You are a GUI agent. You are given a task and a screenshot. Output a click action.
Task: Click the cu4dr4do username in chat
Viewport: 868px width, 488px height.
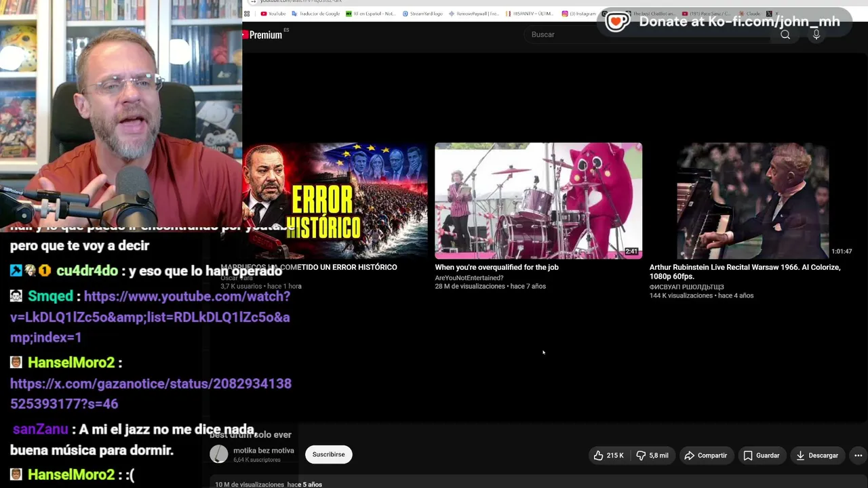(87, 270)
